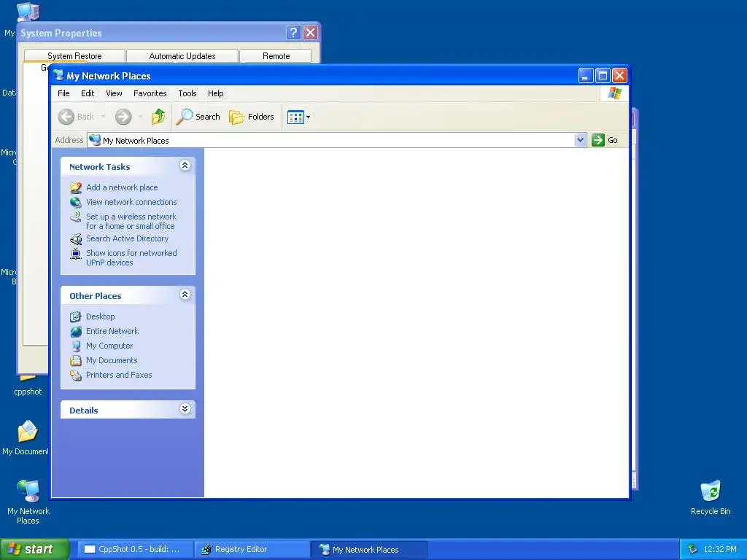The width and height of the screenshot is (747, 560).
Task: Open Printers and Faxes link
Action: [119, 375]
